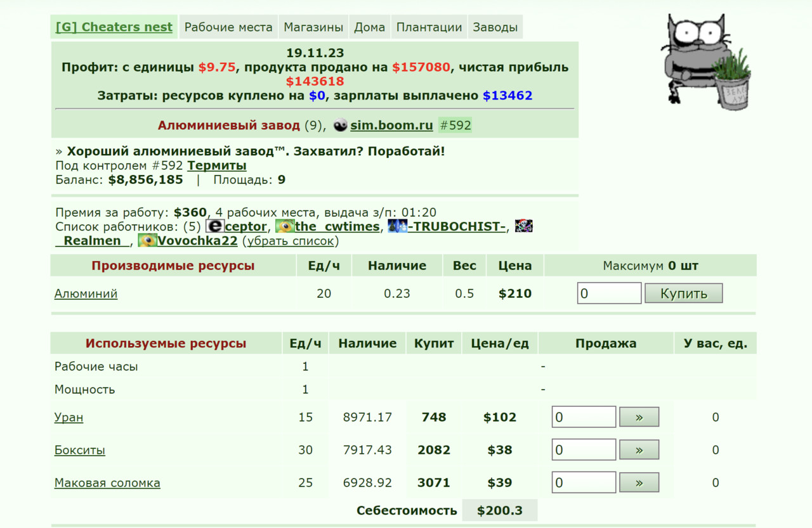The height and width of the screenshot is (528, 812).
Task: Click the sold amount $157080
Action: [421, 68]
